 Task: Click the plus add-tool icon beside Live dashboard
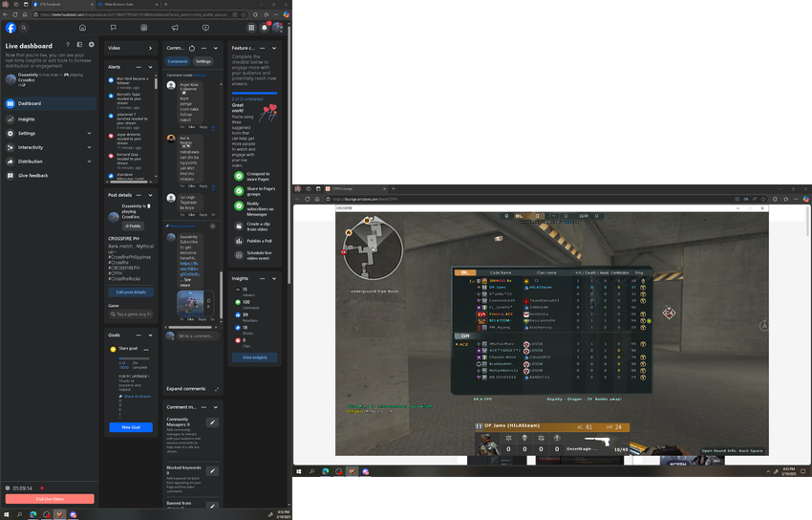pos(91,45)
